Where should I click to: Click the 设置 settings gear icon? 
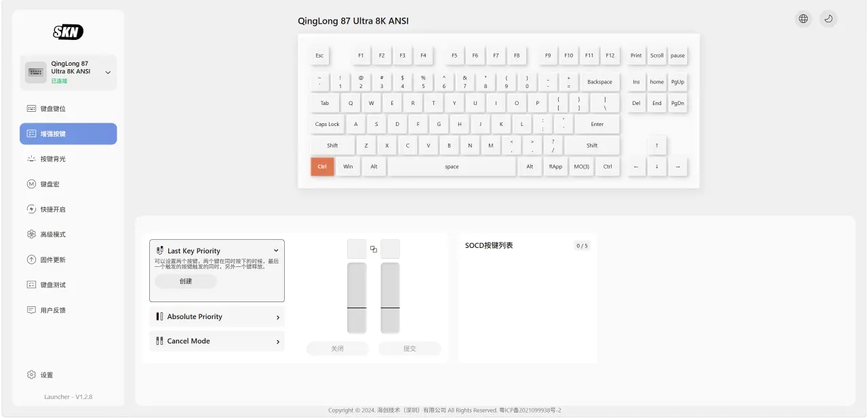(31, 375)
